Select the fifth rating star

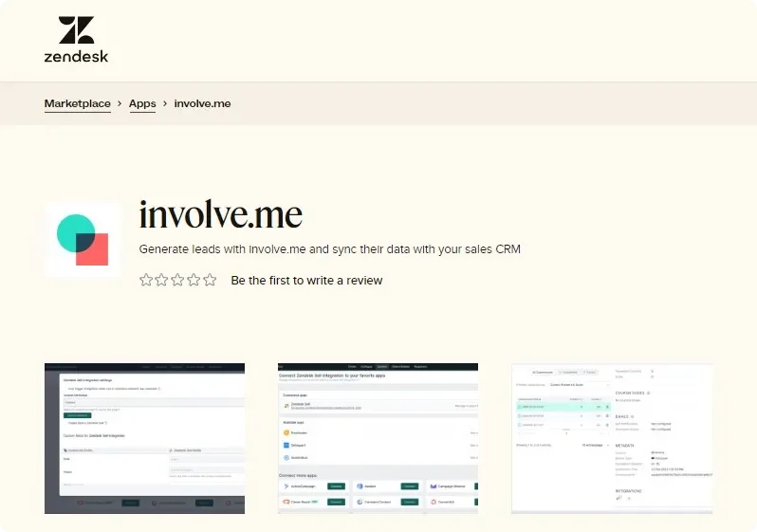coord(210,280)
